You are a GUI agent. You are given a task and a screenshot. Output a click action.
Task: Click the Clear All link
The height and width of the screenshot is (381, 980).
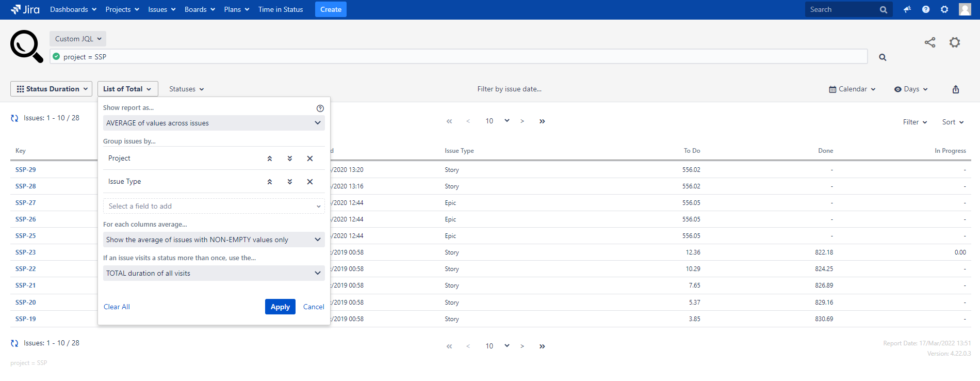point(117,307)
